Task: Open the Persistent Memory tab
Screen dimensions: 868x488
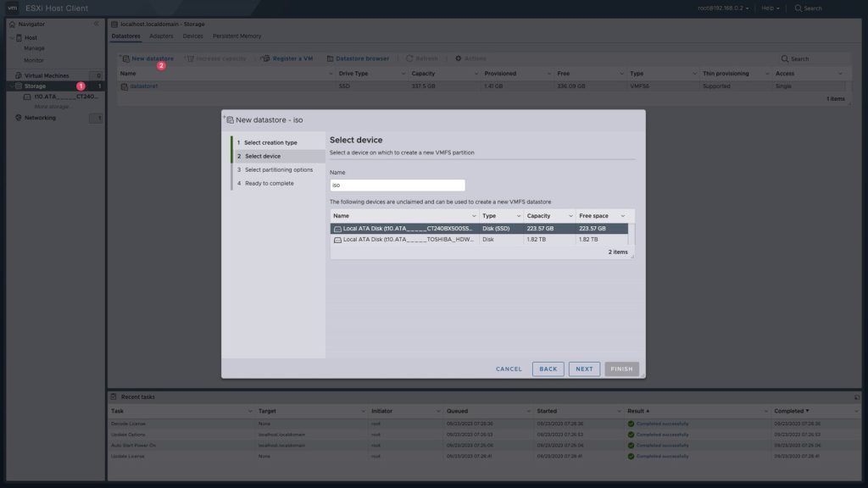Action: click(x=237, y=36)
